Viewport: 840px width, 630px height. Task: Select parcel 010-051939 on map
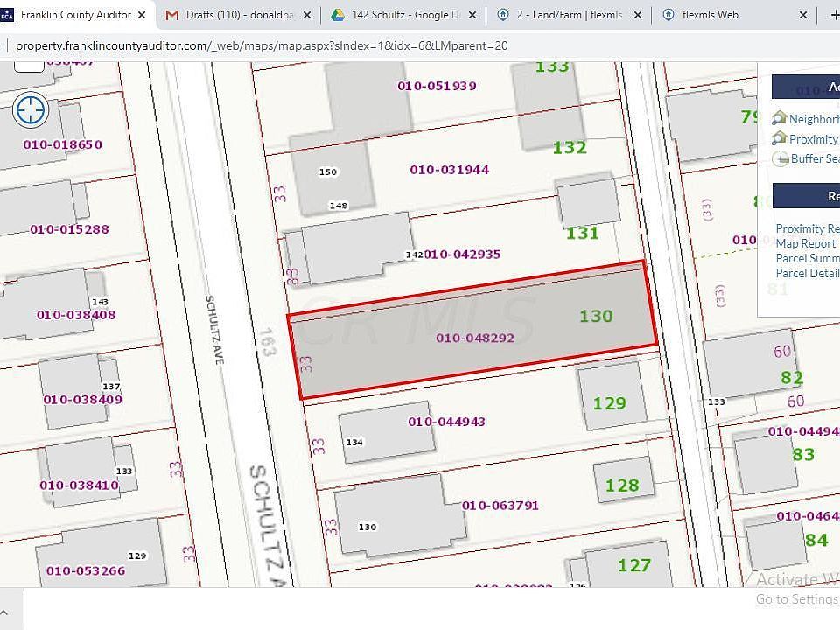[x=437, y=86]
